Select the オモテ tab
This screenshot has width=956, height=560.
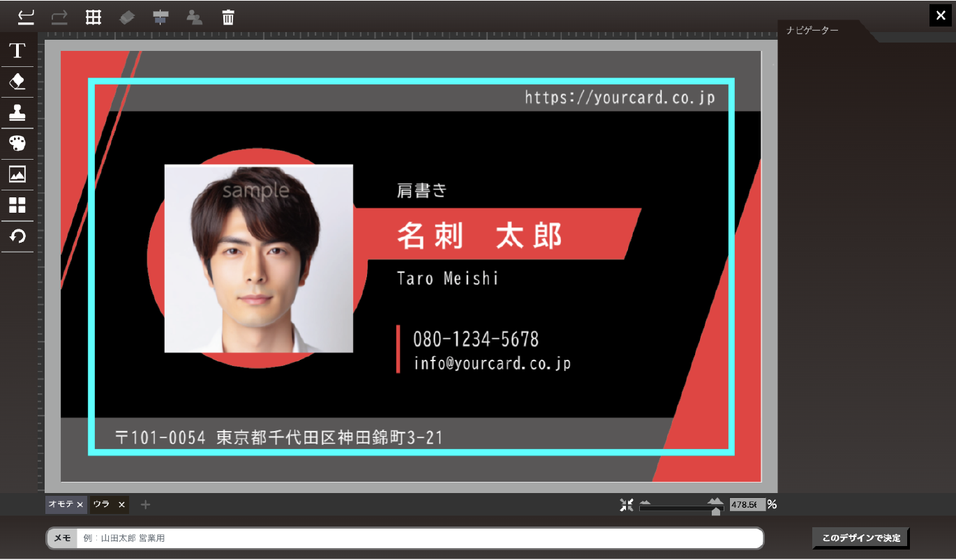click(x=61, y=504)
